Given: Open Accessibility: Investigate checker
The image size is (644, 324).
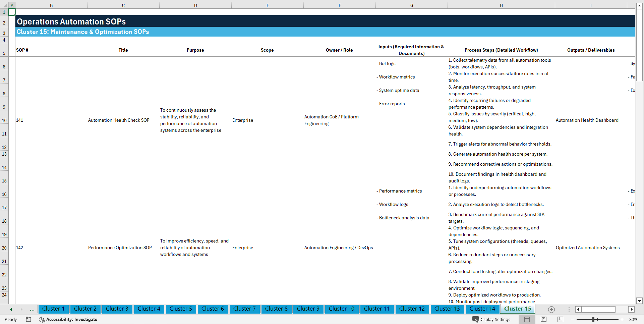Looking at the screenshot, I should [68, 319].
